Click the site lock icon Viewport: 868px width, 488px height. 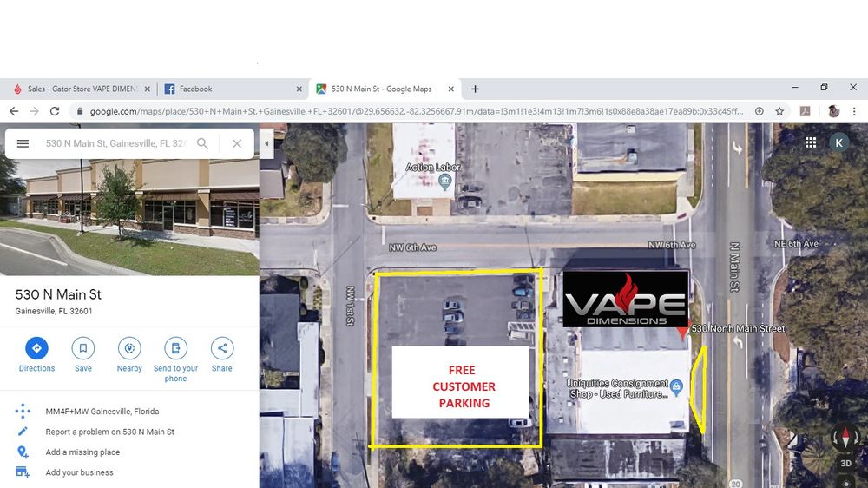click(80, 111)
